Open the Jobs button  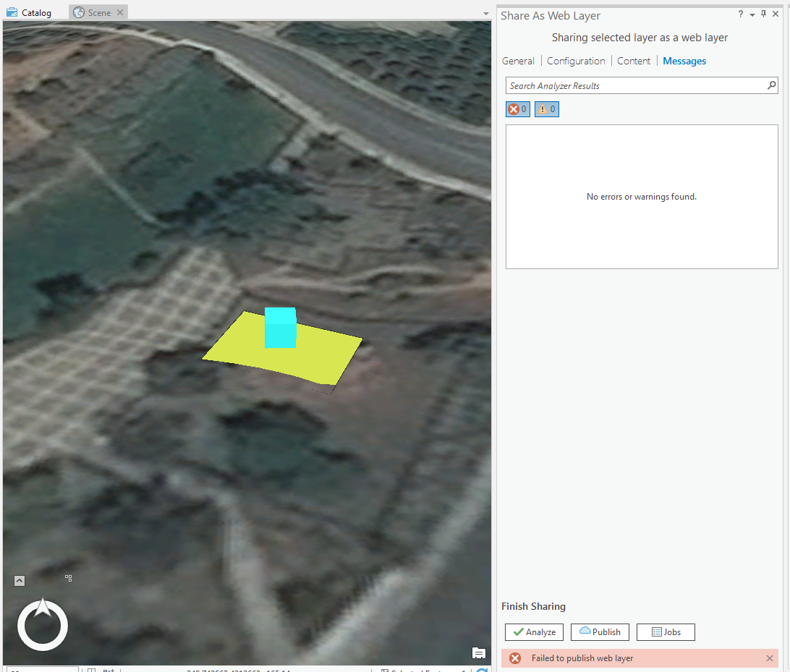point(666,631)
